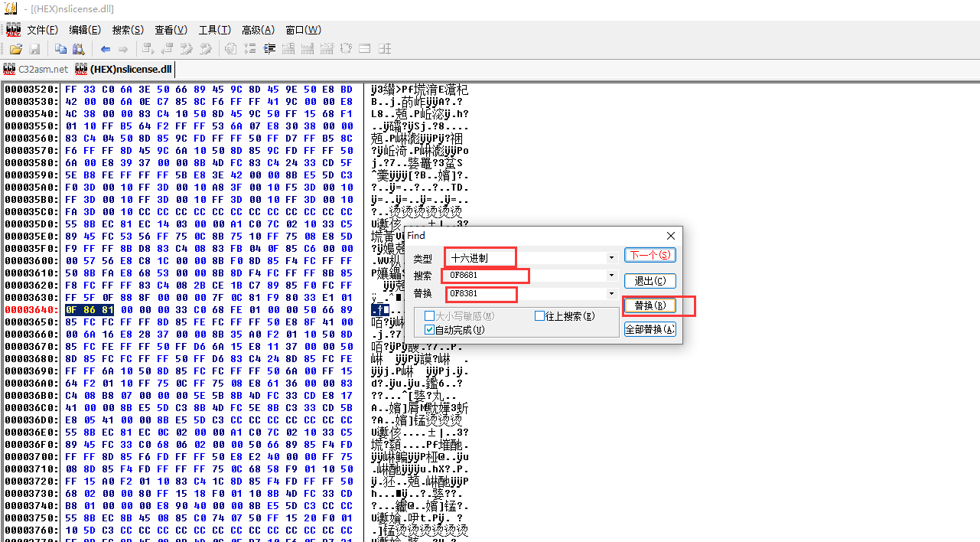
Task: Open the 高级(A) menu
Action: (x=258, y=30)
